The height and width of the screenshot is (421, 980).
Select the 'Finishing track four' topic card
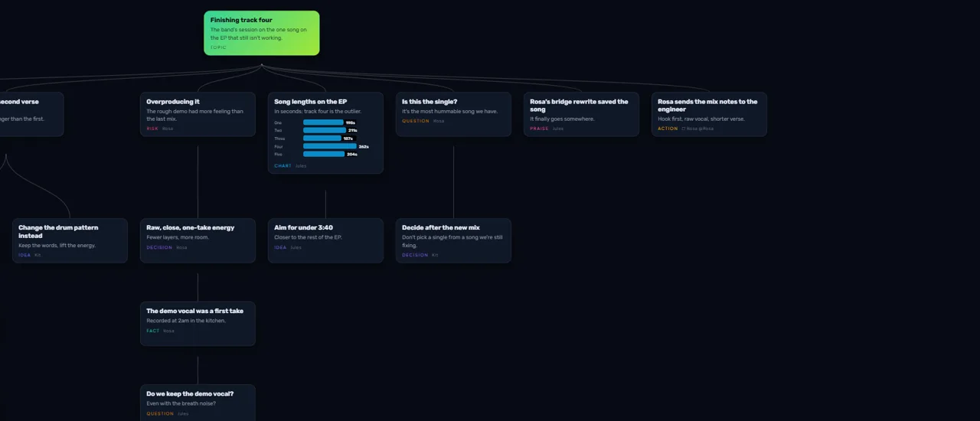pos(261,33)
